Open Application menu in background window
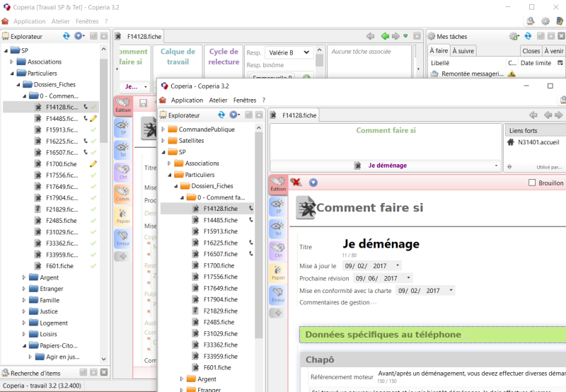The image size is (566, 392). pyautogui.click(x=30, y=21)
